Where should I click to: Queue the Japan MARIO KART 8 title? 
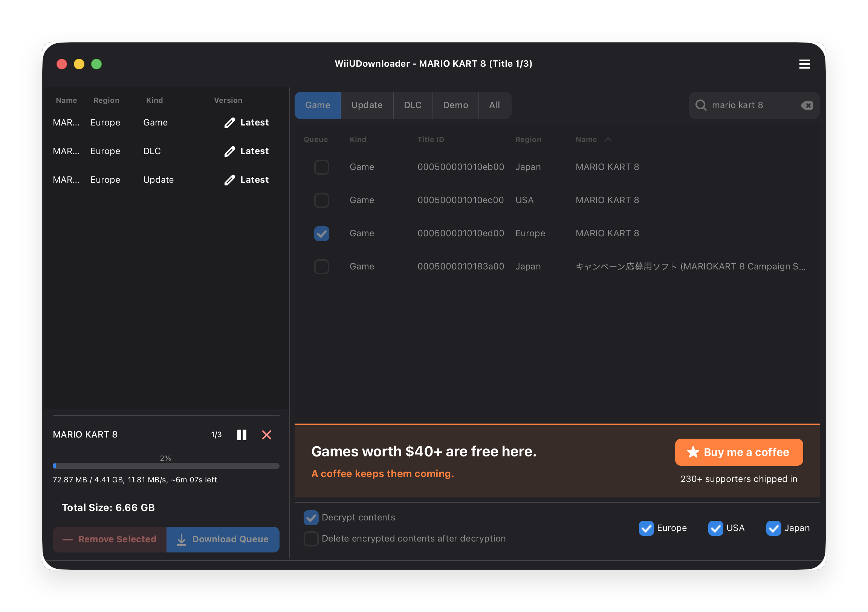(x=321, y=167)
